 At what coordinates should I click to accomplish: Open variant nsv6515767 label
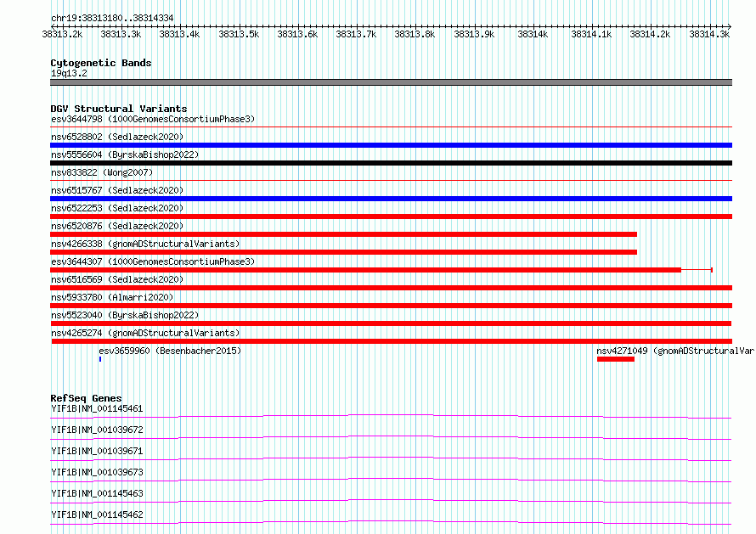coord(117,190)
